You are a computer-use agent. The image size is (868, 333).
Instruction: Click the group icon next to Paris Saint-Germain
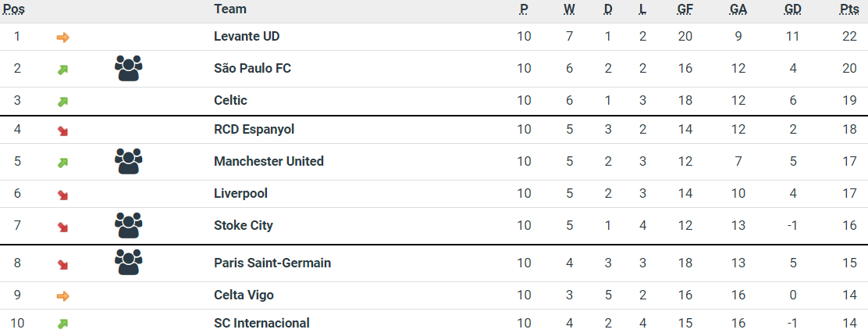128,263
